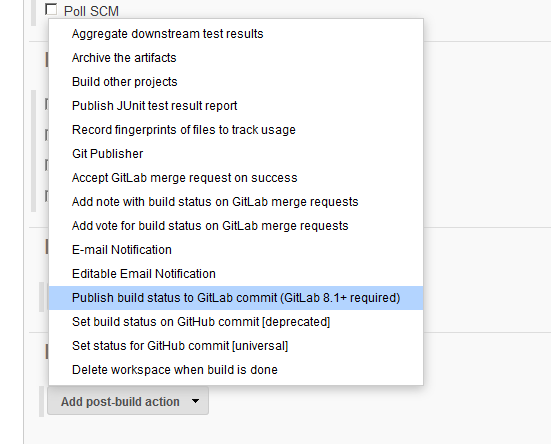Select Set build status on GitHub commit [deprecated]
Viewport: 551px width, 444px height.
pos(236,322)
